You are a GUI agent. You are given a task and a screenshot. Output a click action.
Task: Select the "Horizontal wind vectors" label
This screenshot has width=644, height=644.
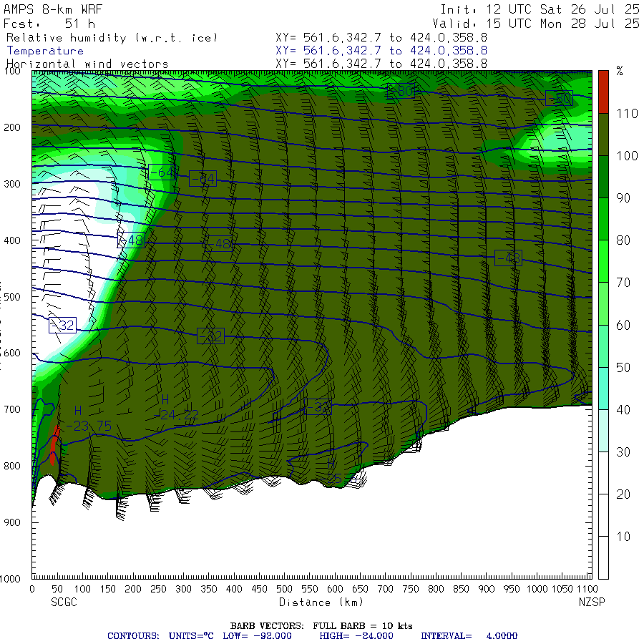[x=87, y=64]
